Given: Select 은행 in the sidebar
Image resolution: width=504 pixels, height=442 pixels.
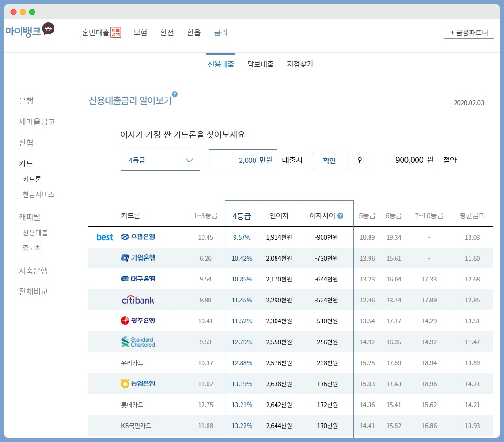Looking at the screenshot, I should click(26, 101).
